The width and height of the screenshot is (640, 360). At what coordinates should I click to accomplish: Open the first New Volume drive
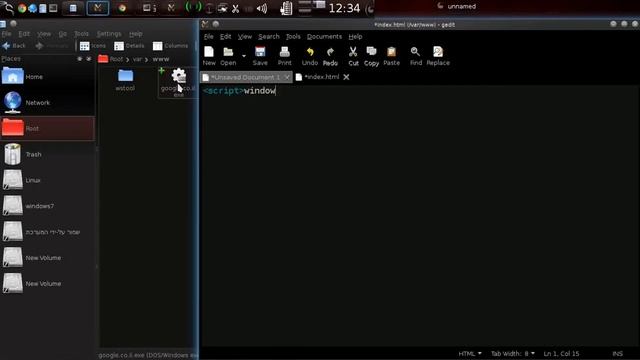coord(48,258)
